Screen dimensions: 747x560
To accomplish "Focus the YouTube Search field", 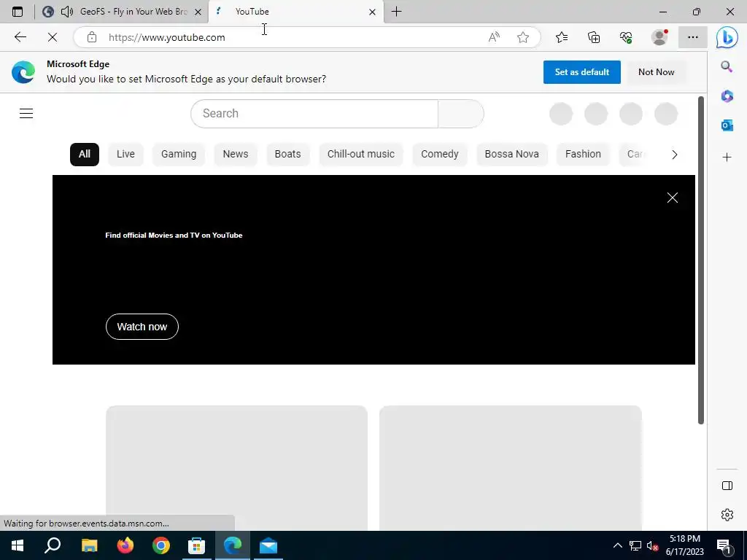I will (x=314, y=114).
